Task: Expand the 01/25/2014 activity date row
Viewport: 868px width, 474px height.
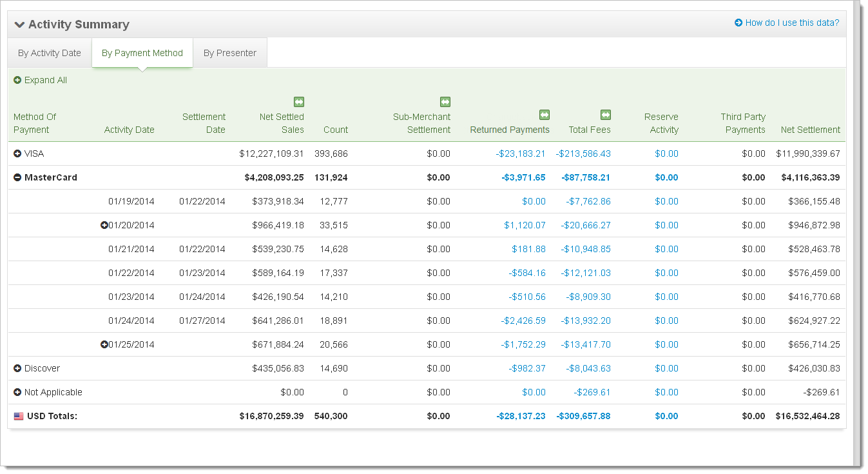Action: [x=104, y=345]
